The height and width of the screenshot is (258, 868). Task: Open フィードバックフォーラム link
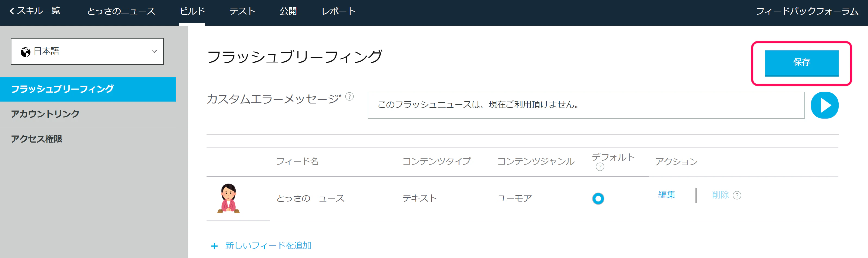pyautogui.click(x=807, y=11)
